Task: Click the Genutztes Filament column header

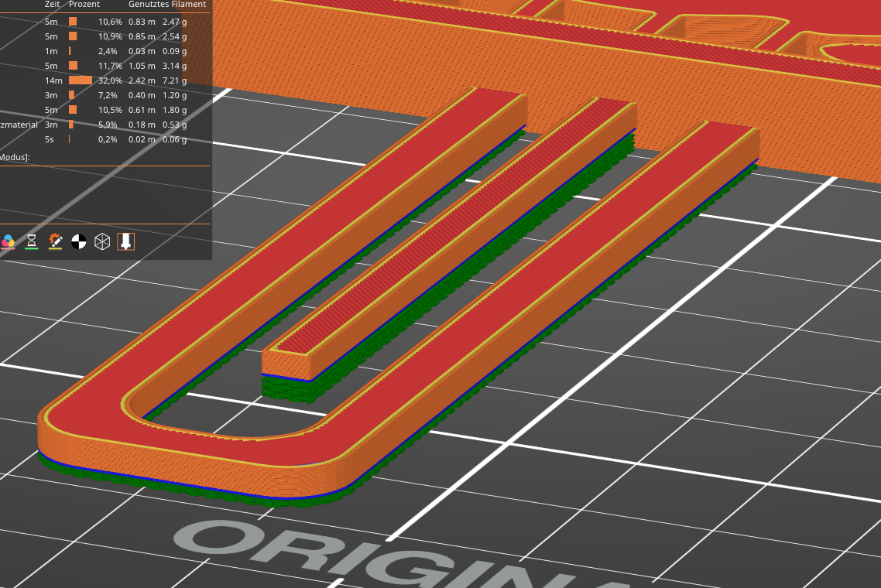Action: click(167, 4)
